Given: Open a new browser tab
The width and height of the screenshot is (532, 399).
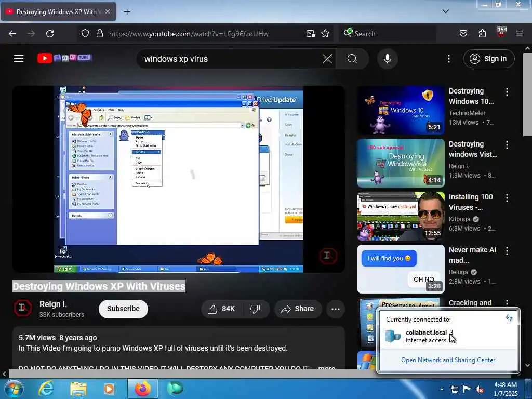Looking at the screenshot, I should 127,11.
